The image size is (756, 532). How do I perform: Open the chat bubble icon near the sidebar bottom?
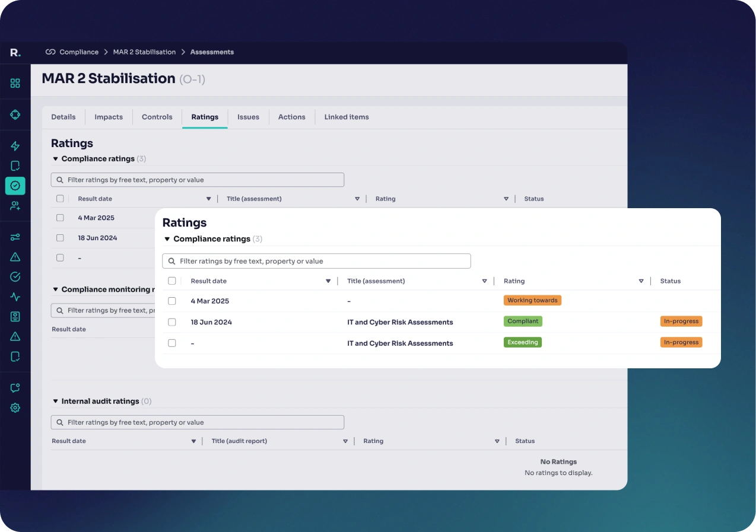click(15, 387)
